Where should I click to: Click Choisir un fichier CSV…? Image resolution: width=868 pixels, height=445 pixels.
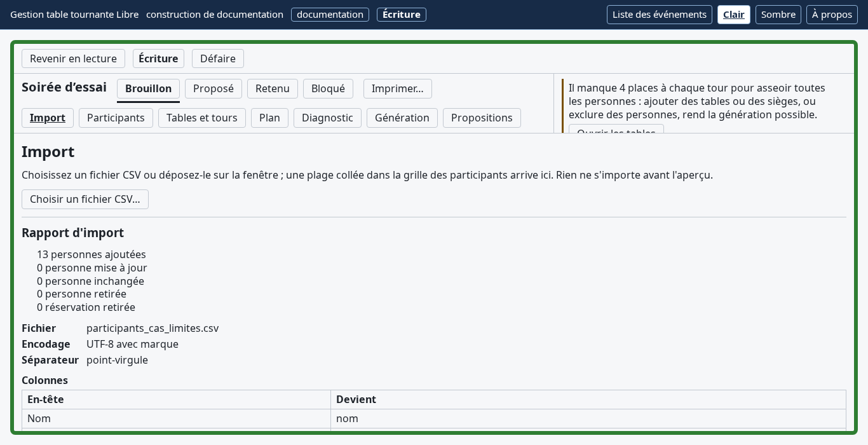pyautogui.click(x=85, y=199)
